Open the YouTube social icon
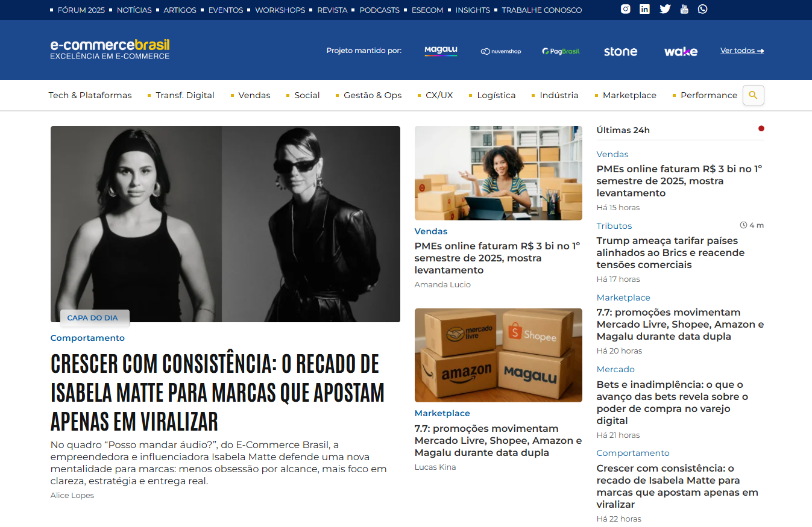The width and height of the screenshot is (812, 527). 684,9
